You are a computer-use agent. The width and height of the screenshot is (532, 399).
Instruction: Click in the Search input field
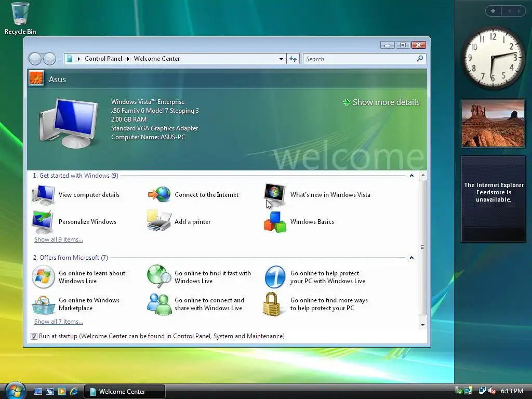click(x=360, y=59)
